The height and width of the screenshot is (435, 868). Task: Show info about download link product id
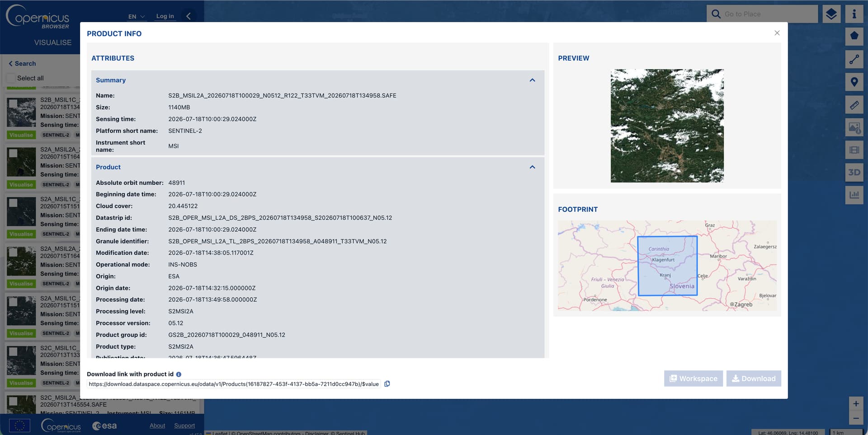179,374
